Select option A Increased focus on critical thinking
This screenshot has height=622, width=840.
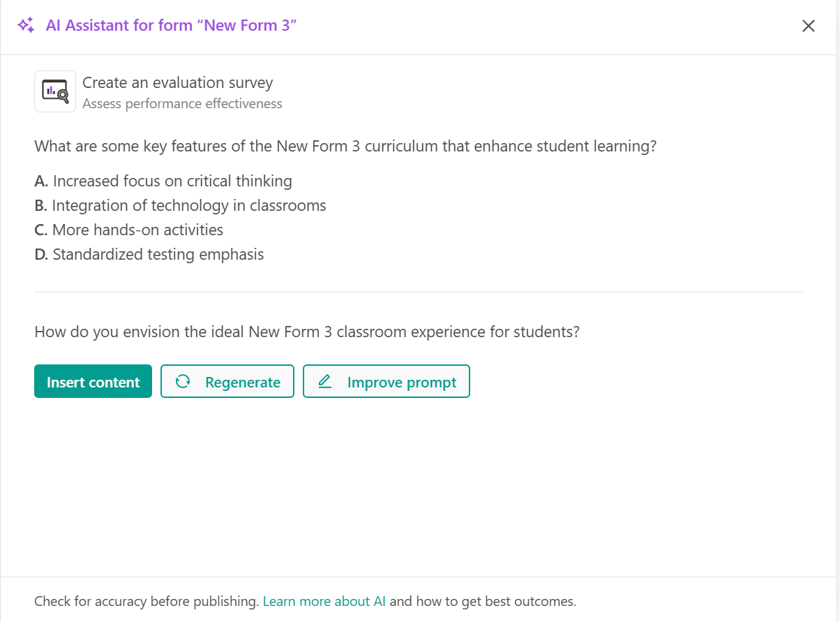pos(163,182)
